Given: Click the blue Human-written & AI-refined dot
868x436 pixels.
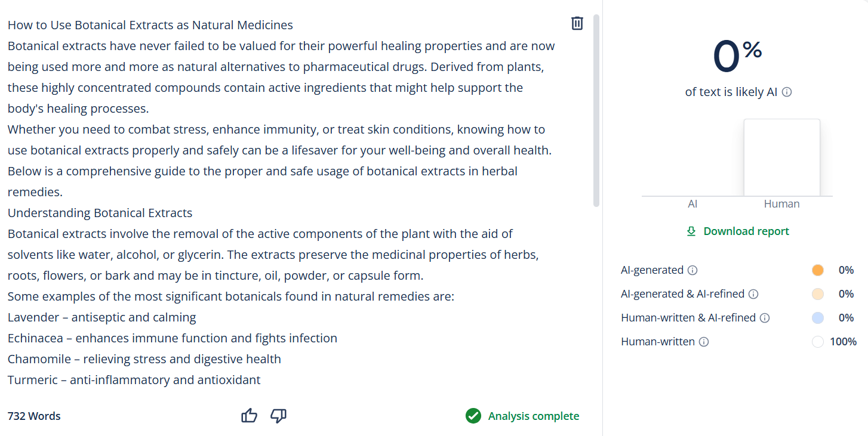Looking at the screenshot, I should 818,318.
